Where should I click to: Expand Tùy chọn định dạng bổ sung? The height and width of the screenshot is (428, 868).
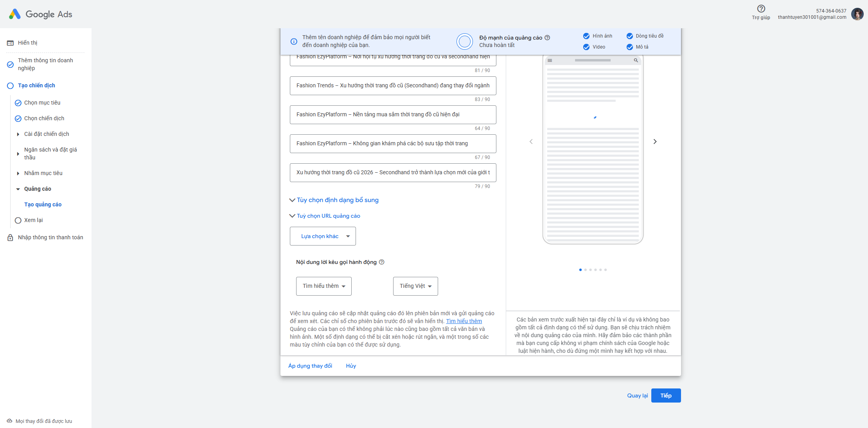pos(334,200)
